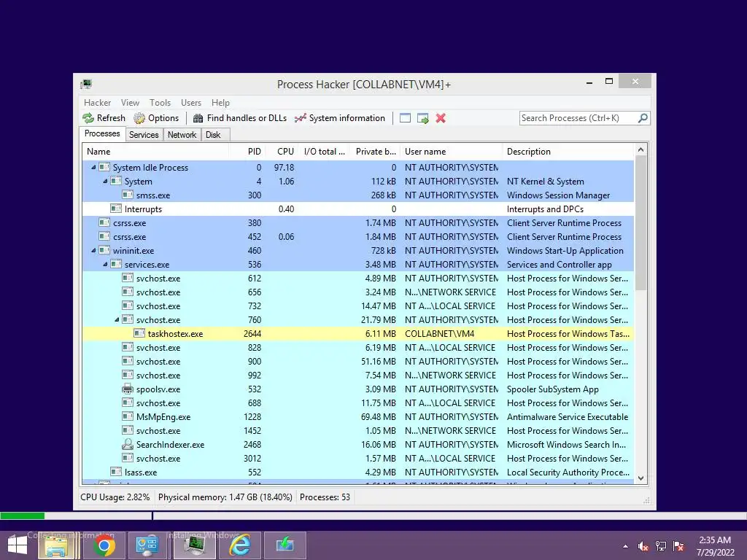Sort by the CPU column header

(282, 152)
